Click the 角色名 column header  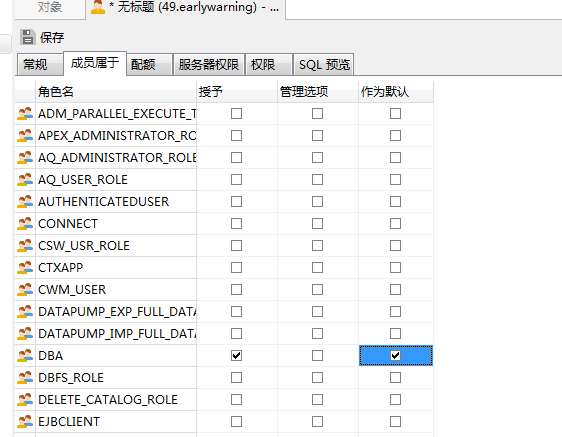click(x=116, y=92)
